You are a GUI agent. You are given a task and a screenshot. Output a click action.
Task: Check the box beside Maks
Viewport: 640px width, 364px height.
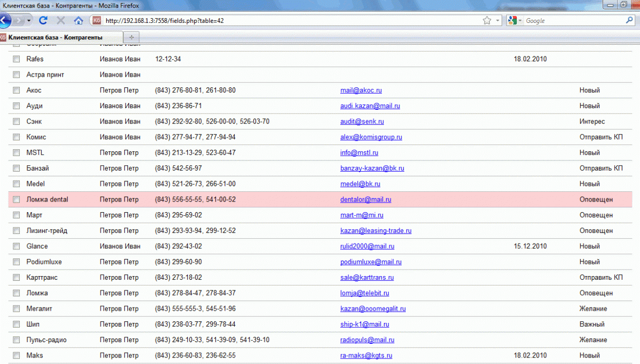pos(16,355)
